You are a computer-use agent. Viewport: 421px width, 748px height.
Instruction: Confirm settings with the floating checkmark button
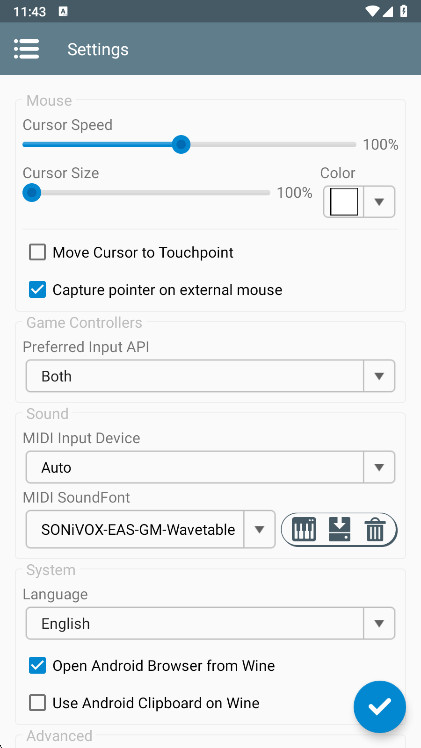tap(380, 706)
